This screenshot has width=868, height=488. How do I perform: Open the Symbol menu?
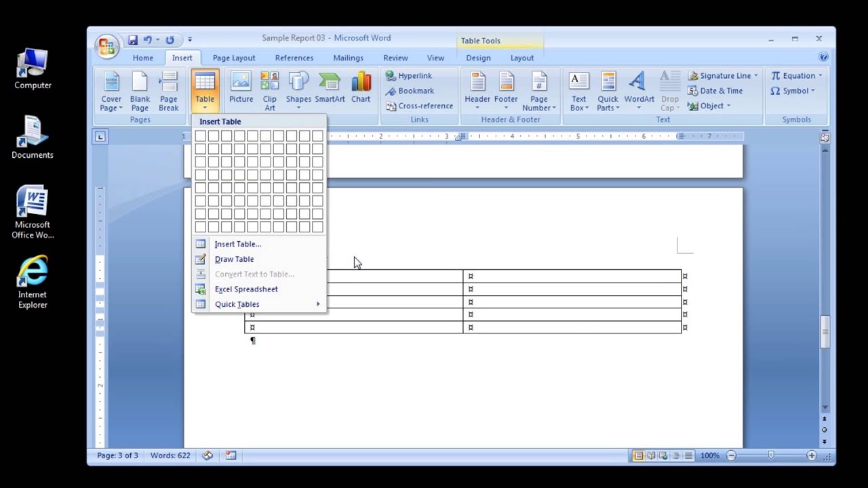tap(793, 91)
